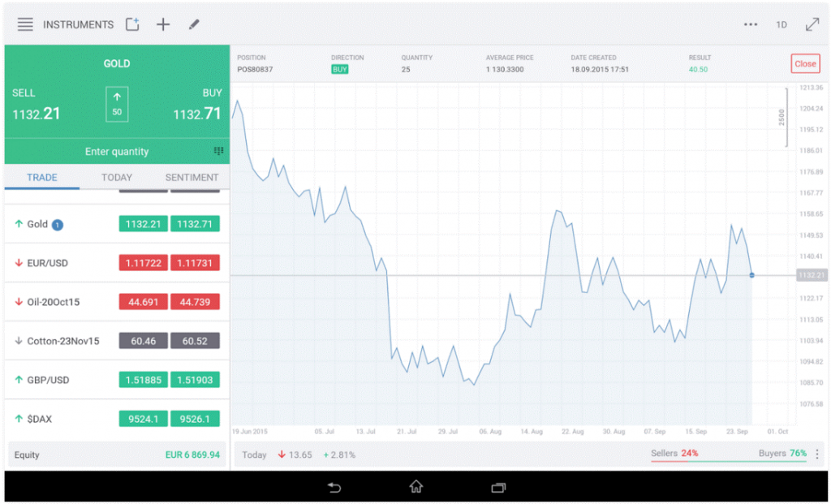
Task: Close the open gold position
Action: coord(805,63)
